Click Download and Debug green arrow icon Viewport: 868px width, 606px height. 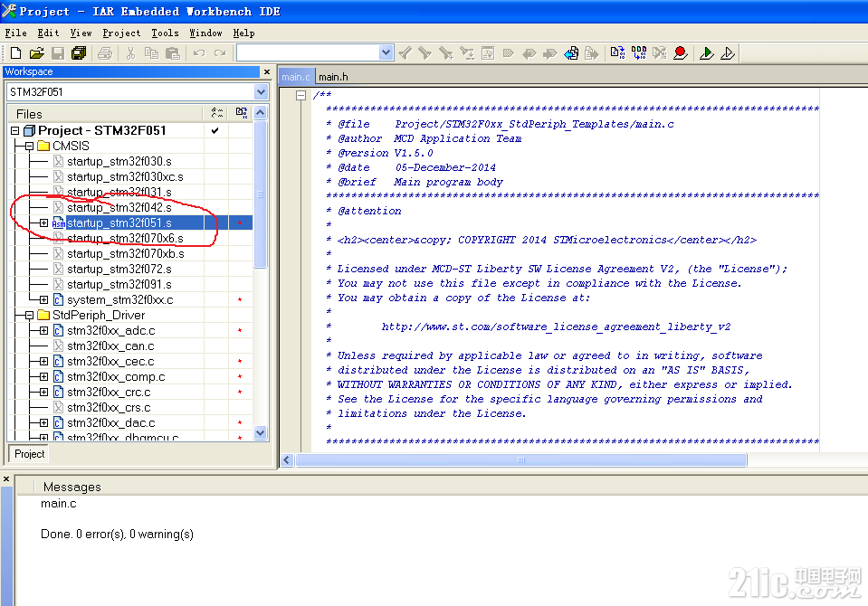point(706,53)
